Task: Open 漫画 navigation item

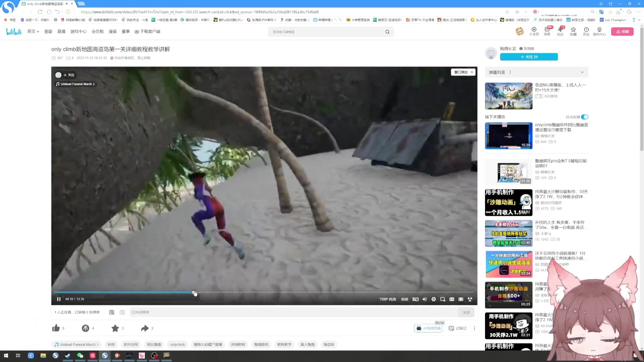Action: [x=113, y=32]
